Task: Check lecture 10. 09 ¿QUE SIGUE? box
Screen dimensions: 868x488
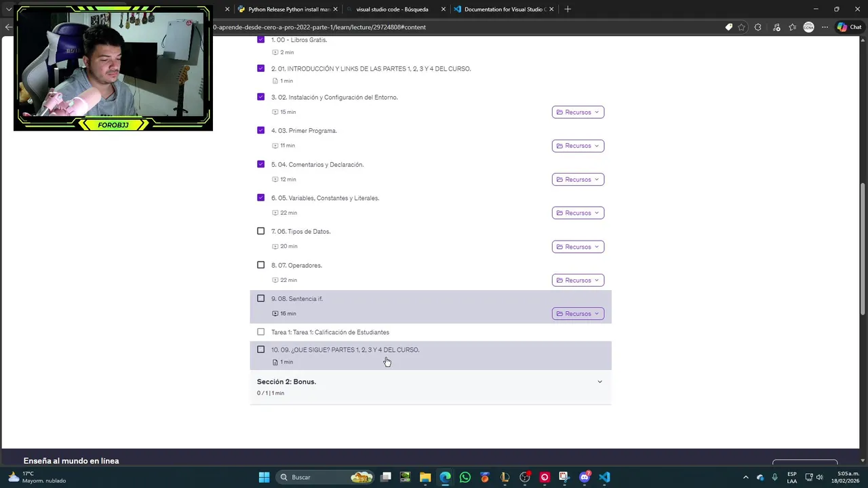Action: 260,350
